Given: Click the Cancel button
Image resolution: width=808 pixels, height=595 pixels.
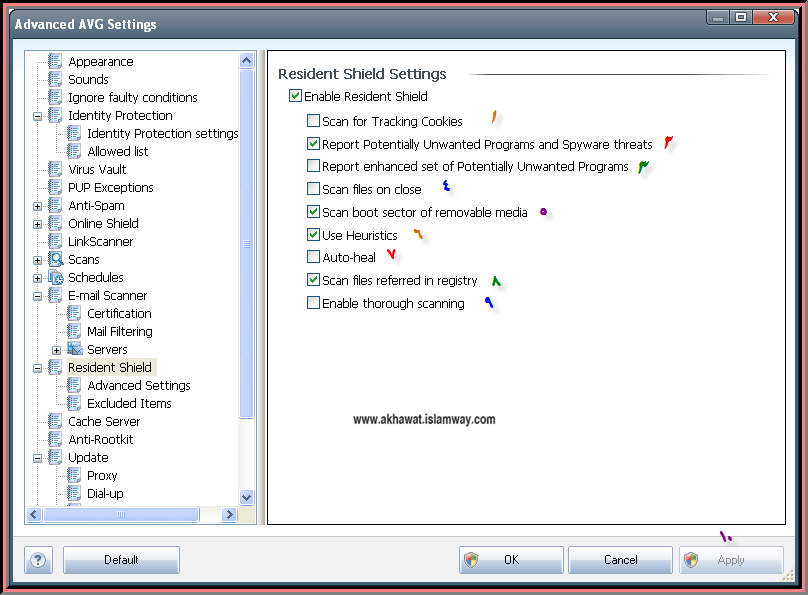Looking at the screenshot, I should click(x=620, y=560).
